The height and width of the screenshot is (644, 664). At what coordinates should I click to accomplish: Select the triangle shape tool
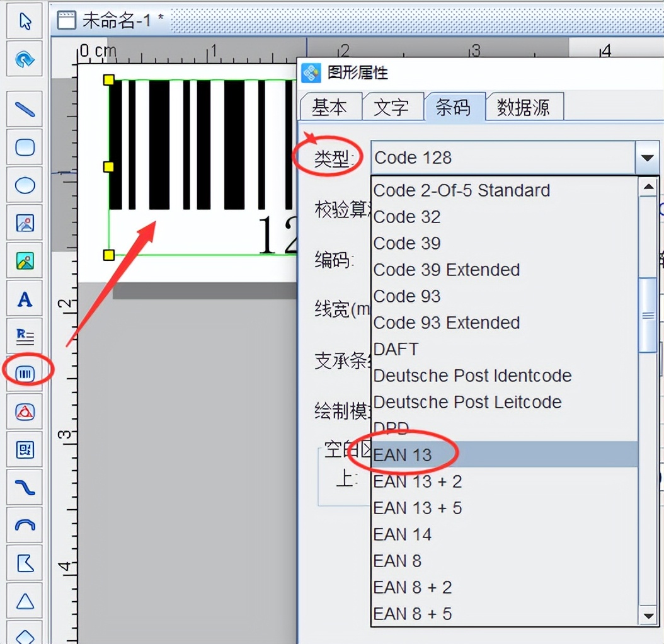tap(24, 601)
